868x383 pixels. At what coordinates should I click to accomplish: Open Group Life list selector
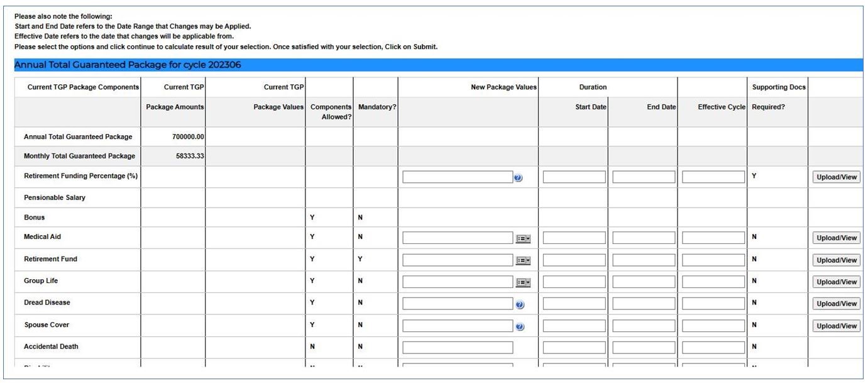(523, 283)
